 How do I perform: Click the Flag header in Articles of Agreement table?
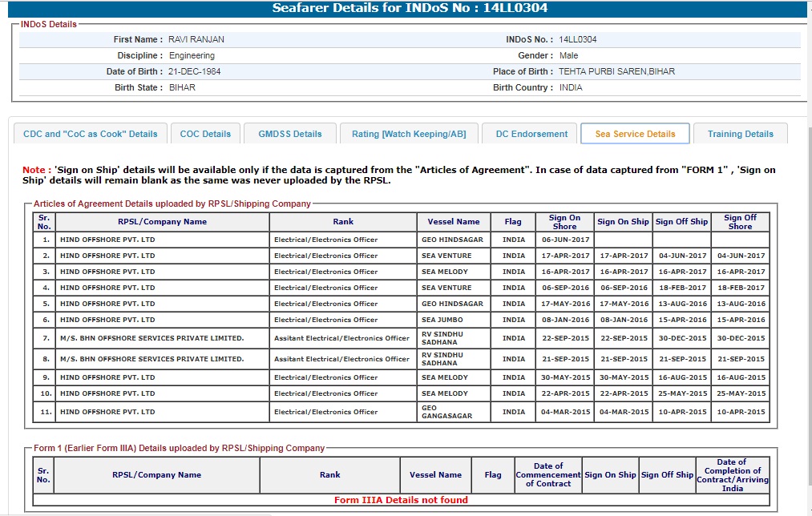[x=513, y=222]
